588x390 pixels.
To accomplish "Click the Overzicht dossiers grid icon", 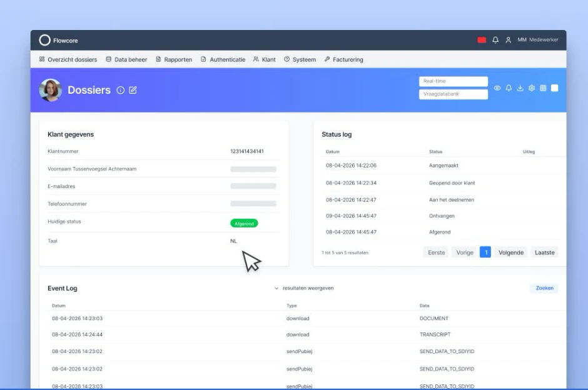I will pyautogui.click(x=42, y=59).
